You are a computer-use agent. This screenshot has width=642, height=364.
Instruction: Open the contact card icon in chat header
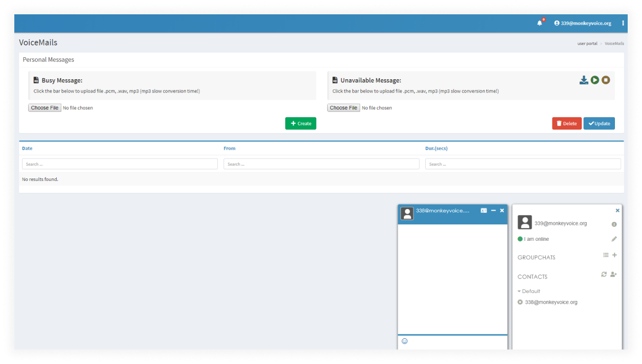click(484, 211)
